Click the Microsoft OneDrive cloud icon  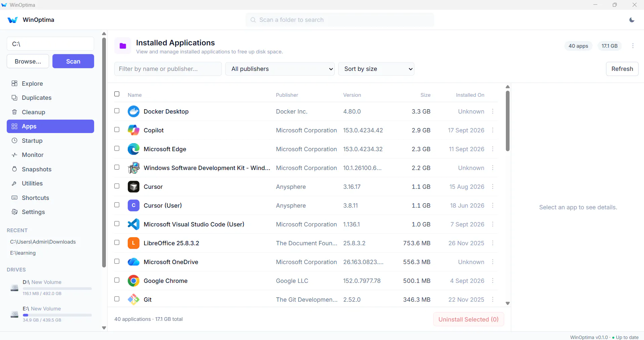pos(133,262)
